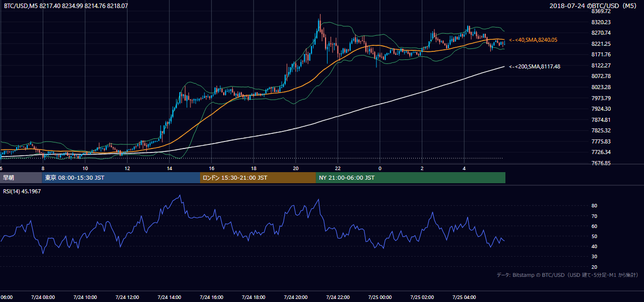The width and height of the screenshot is (644, 302).
Task: Select the 40 SMA 8240.05 label
Action: point(533,40)
